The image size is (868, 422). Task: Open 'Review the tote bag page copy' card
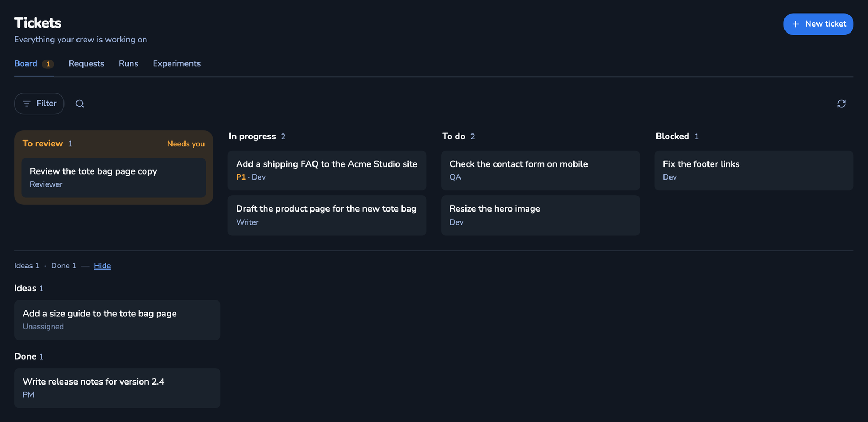click(x=113, y=177)
